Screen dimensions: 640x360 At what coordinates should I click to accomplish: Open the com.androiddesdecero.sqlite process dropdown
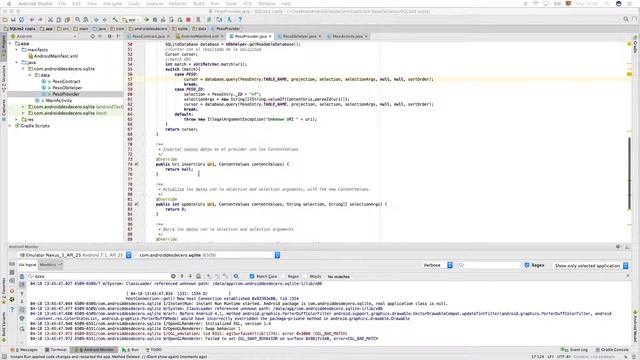[x=209, y=255]
